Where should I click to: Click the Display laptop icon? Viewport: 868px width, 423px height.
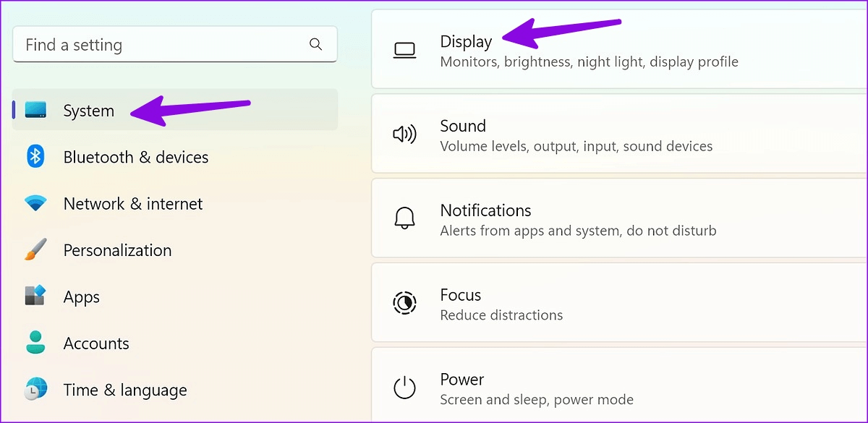[404, 50]
